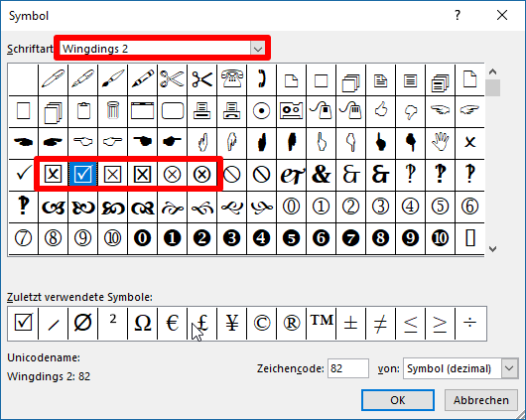Click the symbol grid scroll-up arrow

click(492, 71)
